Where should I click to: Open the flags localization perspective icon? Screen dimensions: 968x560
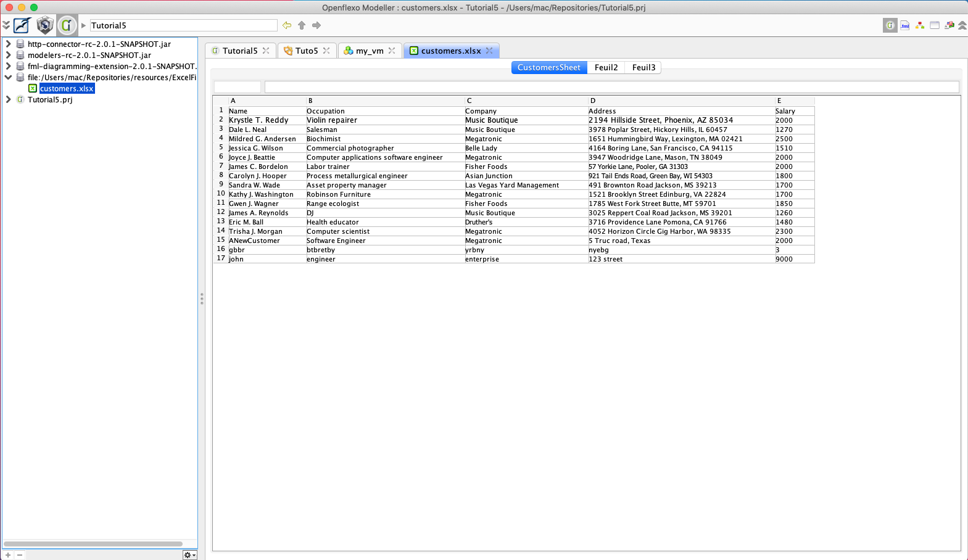[x=949, y=25]
